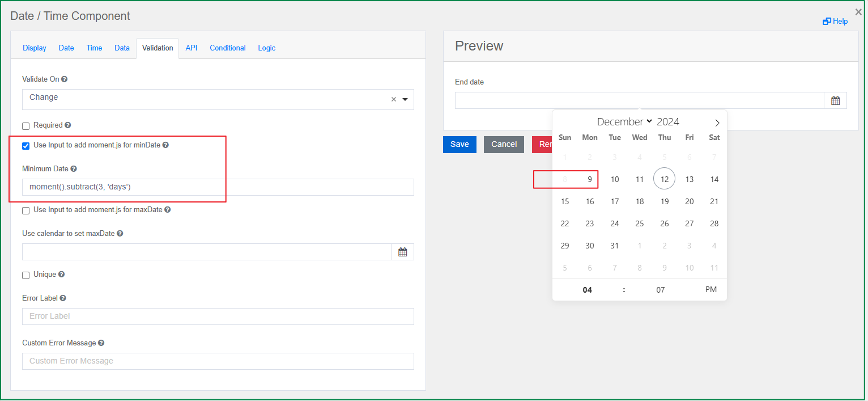The width and height of the screenshot is (868, 401).
Task: Click the hour field showing 04
Action: click(588, 290)
